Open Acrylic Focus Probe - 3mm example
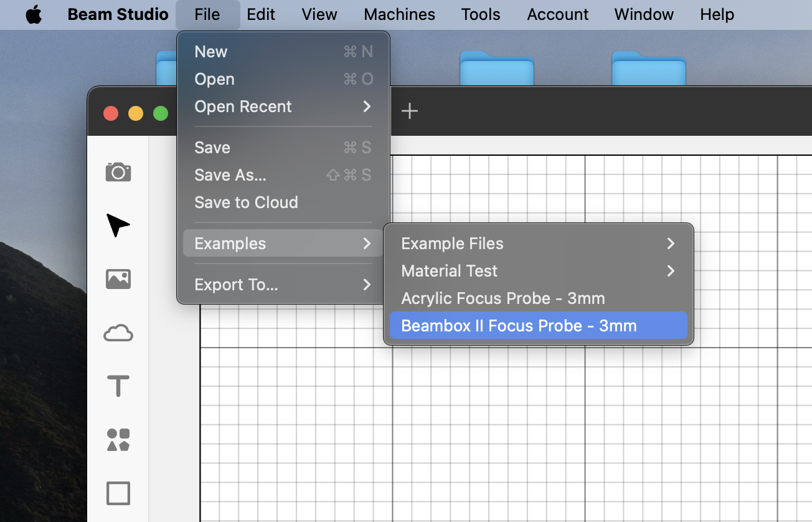Image resolution: width=812 pixels, height=522 pixels. 539,298
